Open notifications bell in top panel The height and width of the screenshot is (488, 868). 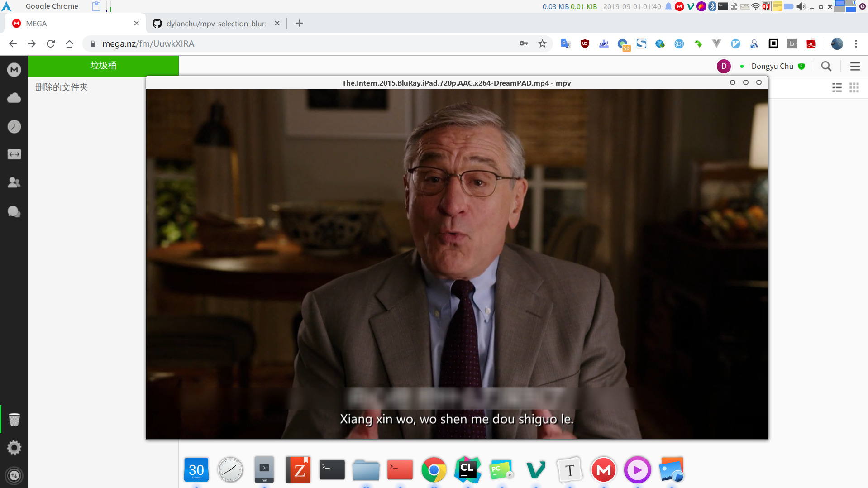[x=668, y=6]
